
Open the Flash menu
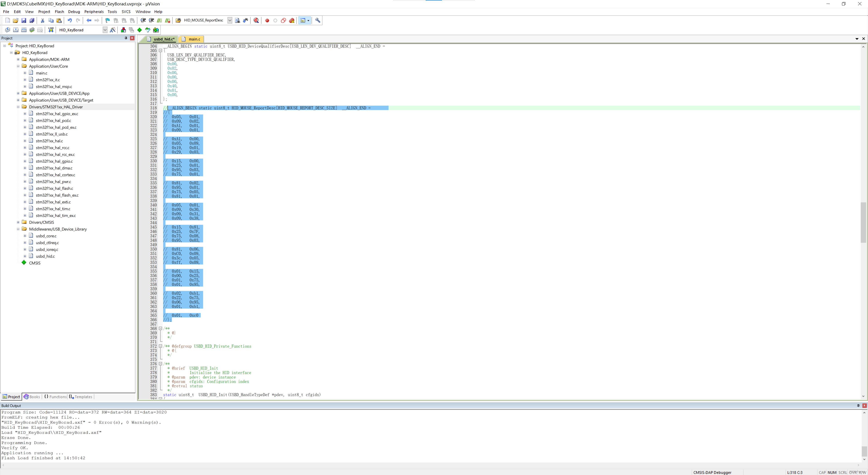coord(59,12)
